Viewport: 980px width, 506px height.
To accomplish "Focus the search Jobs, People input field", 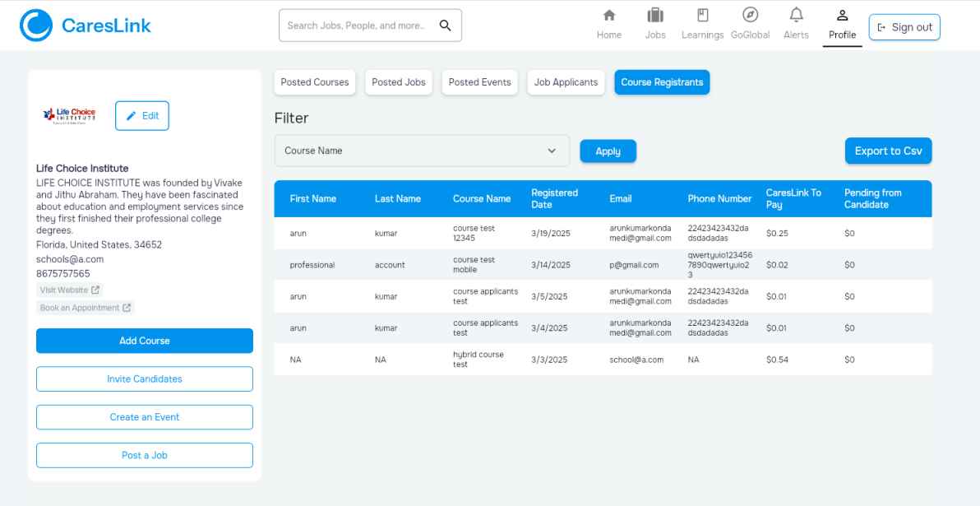I will click(x=356, y=26).
